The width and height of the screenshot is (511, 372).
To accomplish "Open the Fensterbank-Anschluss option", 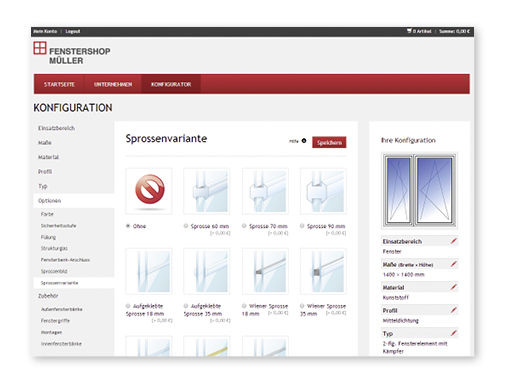I will (x=65, y=260).
